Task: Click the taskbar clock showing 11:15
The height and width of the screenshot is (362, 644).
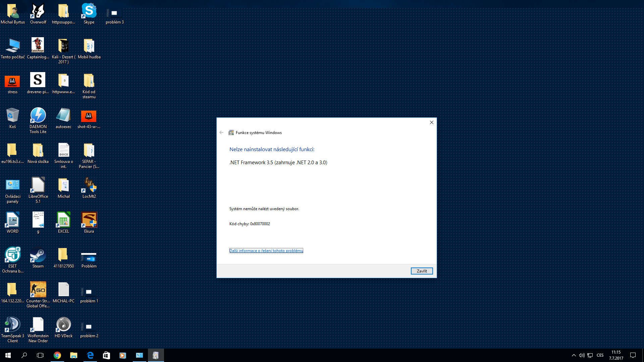Action: [616, 355]
